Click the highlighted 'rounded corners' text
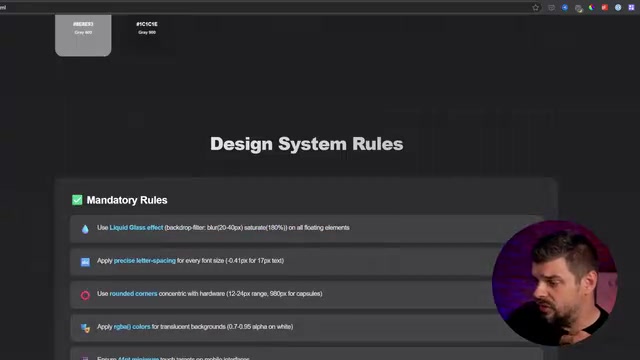Viewport: 640px width, 360px height. tap(133, 293)
